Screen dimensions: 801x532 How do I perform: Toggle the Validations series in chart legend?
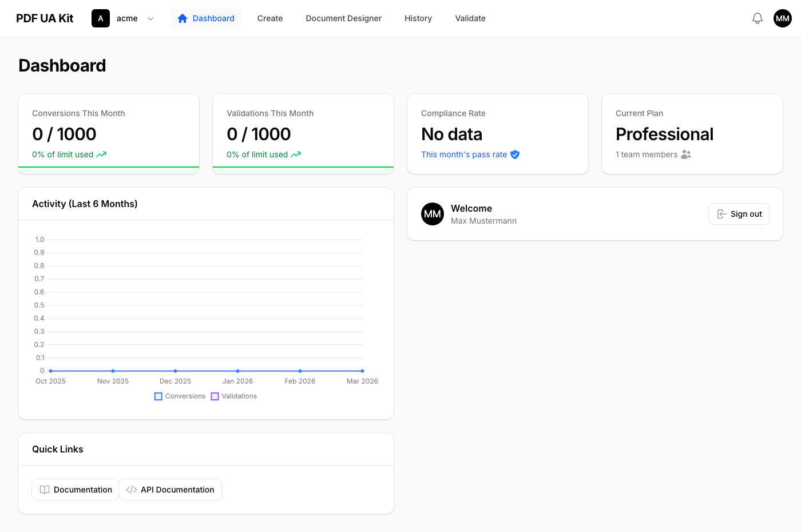coord(234,396)
